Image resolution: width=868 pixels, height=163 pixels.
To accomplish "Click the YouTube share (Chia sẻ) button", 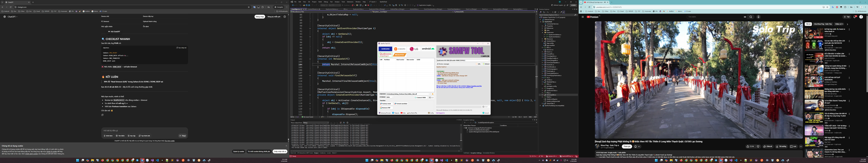I will pos(768,146).
